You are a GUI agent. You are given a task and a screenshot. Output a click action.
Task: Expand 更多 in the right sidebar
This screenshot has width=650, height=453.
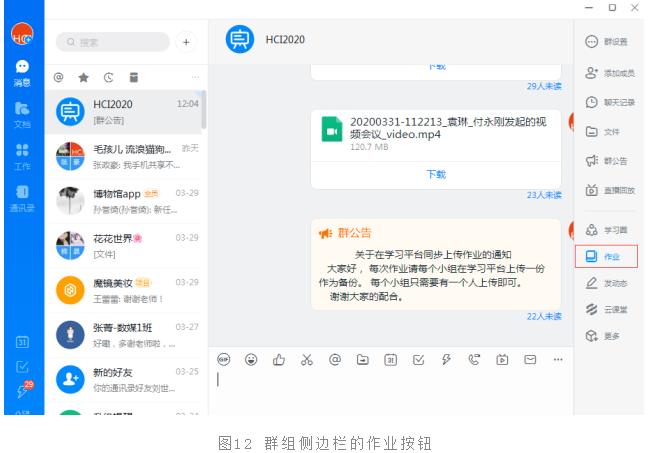pos(606,337)
